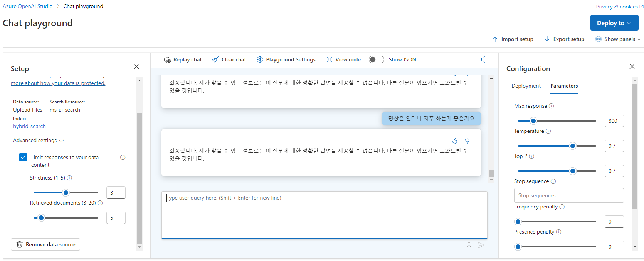The image size is (644, 261).
Task: Click the user query text box
Action: click(325, 215)
